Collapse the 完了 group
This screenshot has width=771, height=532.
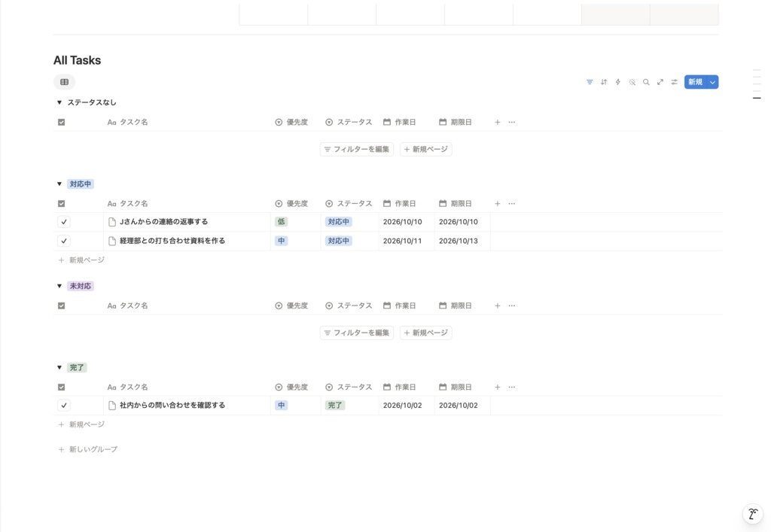coord(59,367)
